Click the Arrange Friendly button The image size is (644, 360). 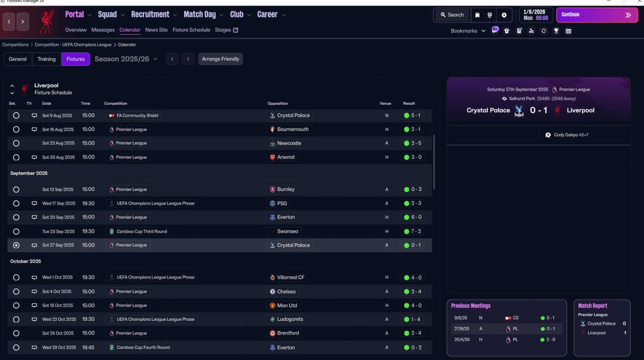[220, 59]
